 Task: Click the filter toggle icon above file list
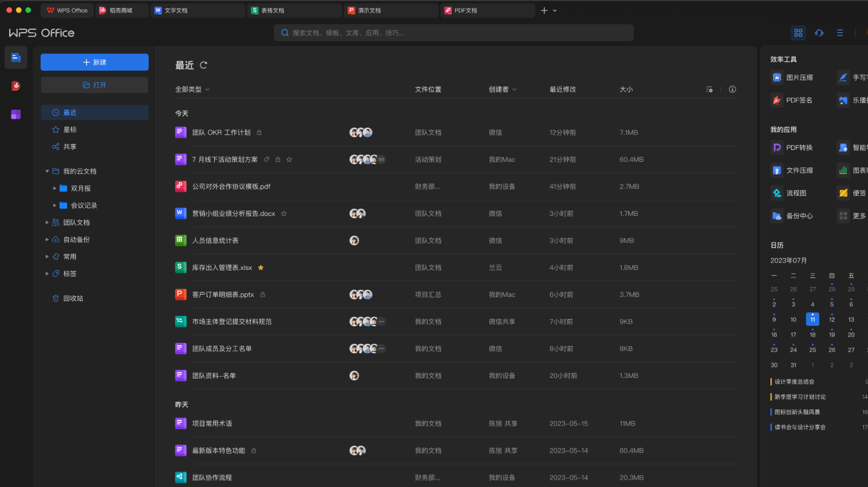coord(710,90)
